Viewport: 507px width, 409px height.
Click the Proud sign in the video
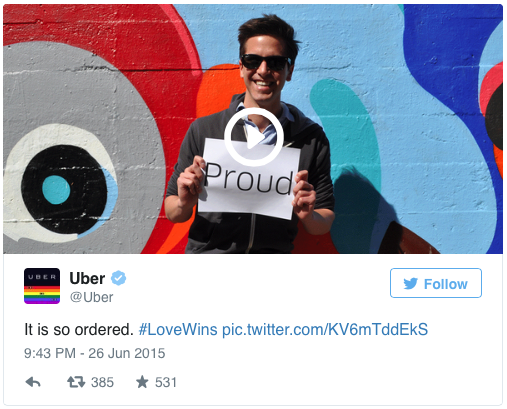click(x=250, y=179)
